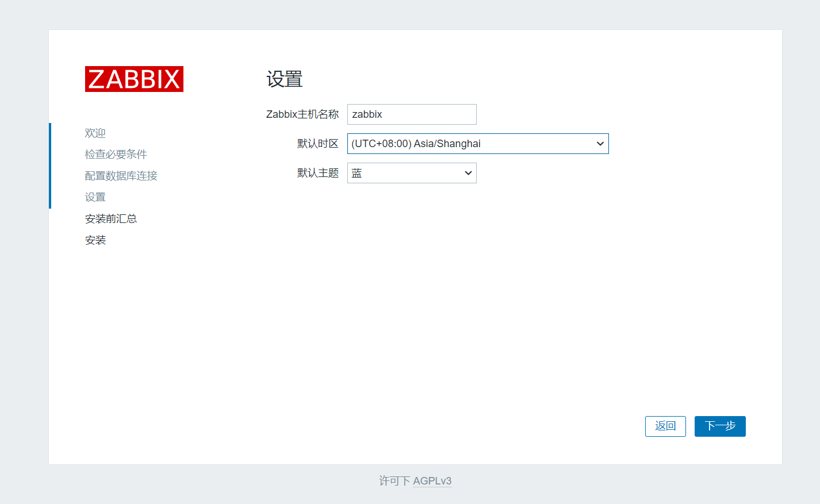This screenshot has width=820, height=504.
Task: Select the 配置数据库连接 step in sidebar
Action: (x=121, y=176)
